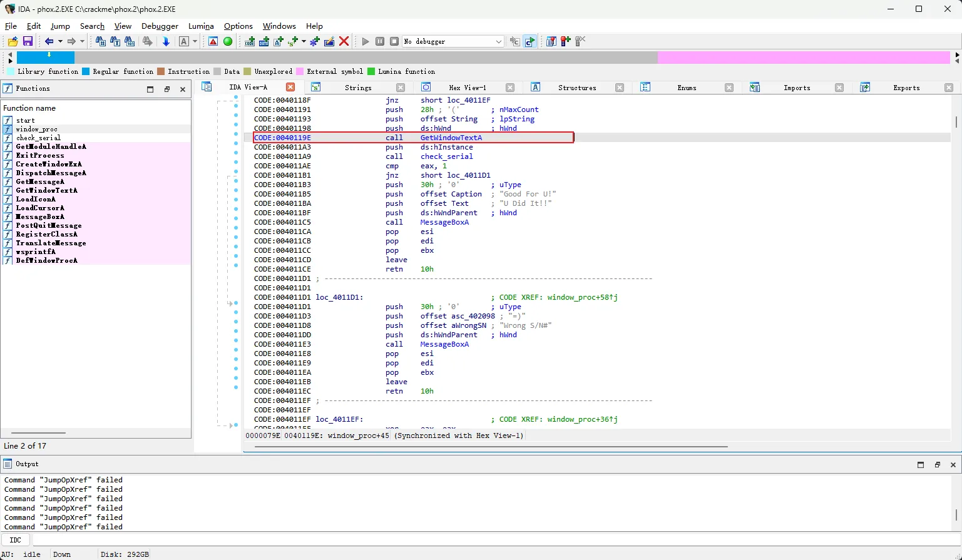Screen dimensions: 962x560
Task: Select MessageBoxA in Functions list
Action: point(40,216)
